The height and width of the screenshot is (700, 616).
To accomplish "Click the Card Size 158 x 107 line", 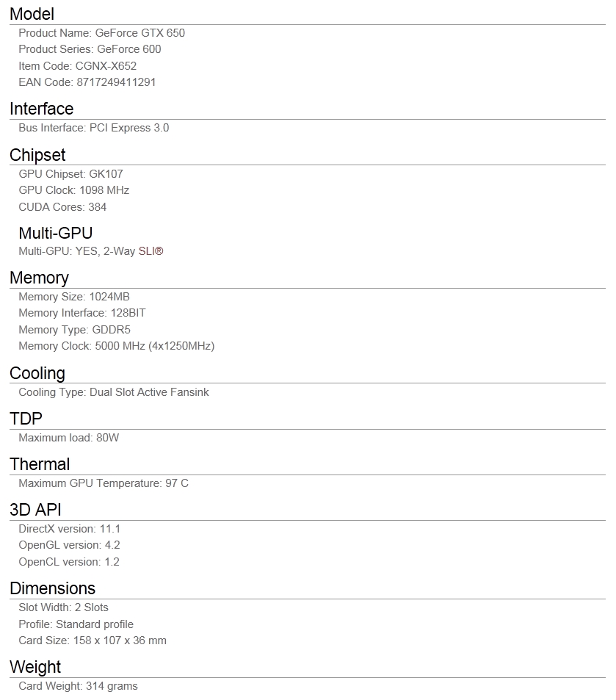I will click(93, 641).
